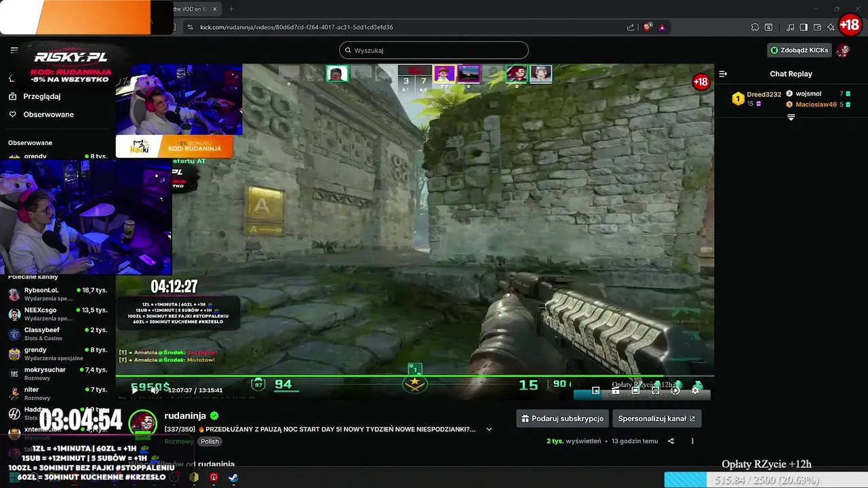Click the browser share page icon
Viewport: 868px width, 488px height.
click(x=630, y=27)
